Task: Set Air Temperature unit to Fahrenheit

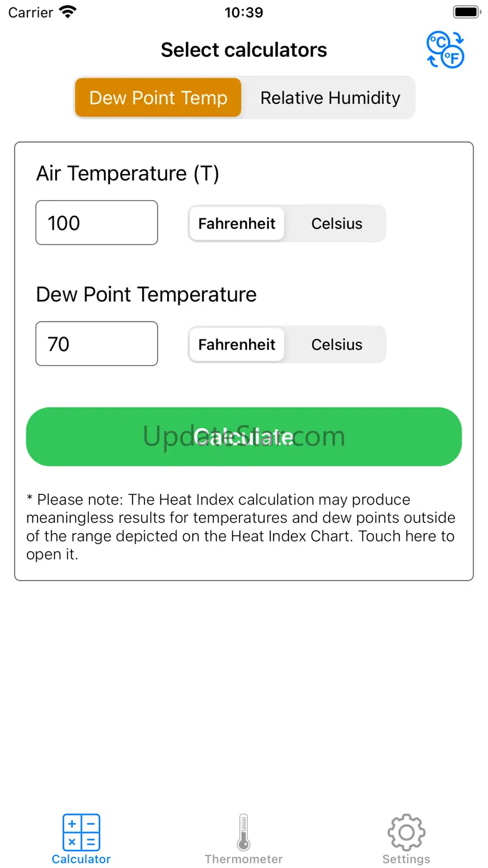Action: [236, 223]
